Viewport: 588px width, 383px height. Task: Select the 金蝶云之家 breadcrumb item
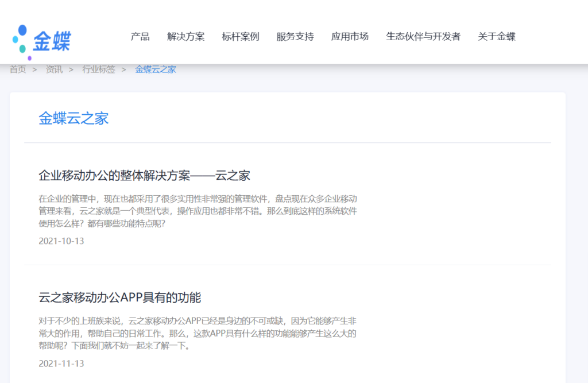(155, 69)
